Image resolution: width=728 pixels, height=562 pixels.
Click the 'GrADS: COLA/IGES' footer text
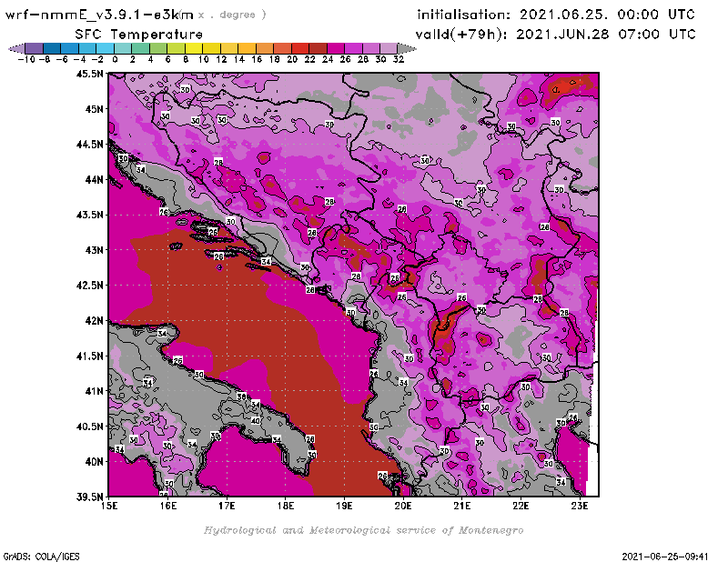(41, 556)
